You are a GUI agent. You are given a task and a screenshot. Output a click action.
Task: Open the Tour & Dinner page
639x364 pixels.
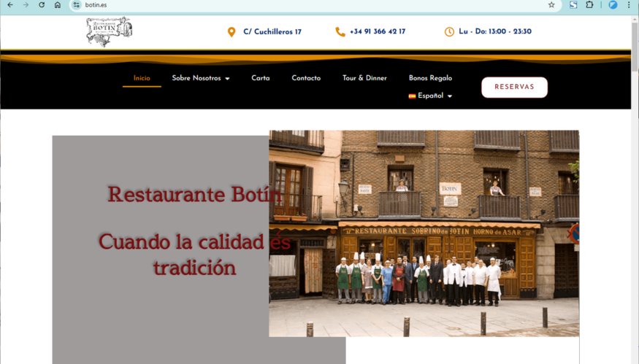pos(364,78)
